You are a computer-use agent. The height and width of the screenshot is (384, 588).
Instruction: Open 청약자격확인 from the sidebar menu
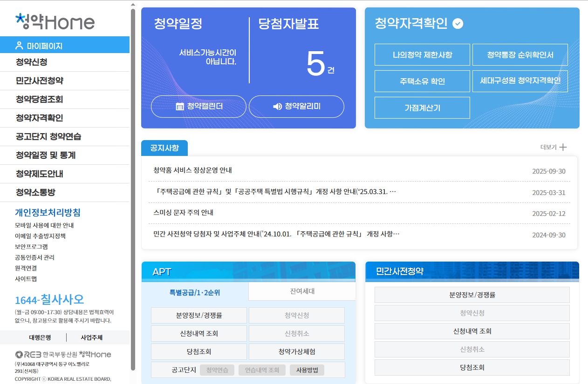pyautogui.click(x=65, y=118)
